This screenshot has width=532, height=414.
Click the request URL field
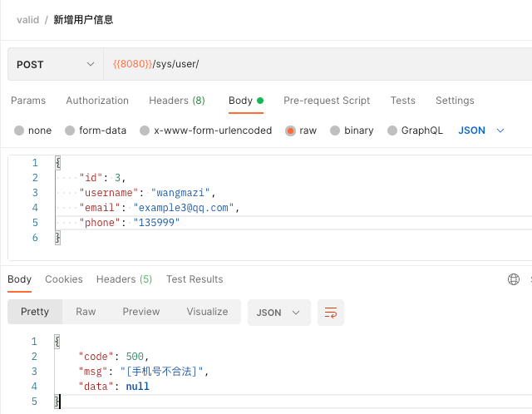[x=318, y=64]
